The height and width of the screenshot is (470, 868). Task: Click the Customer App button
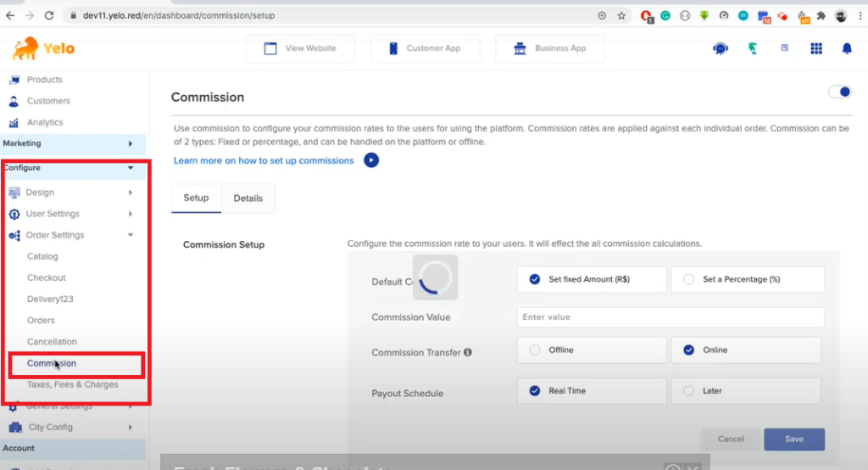tap(426, 48)
